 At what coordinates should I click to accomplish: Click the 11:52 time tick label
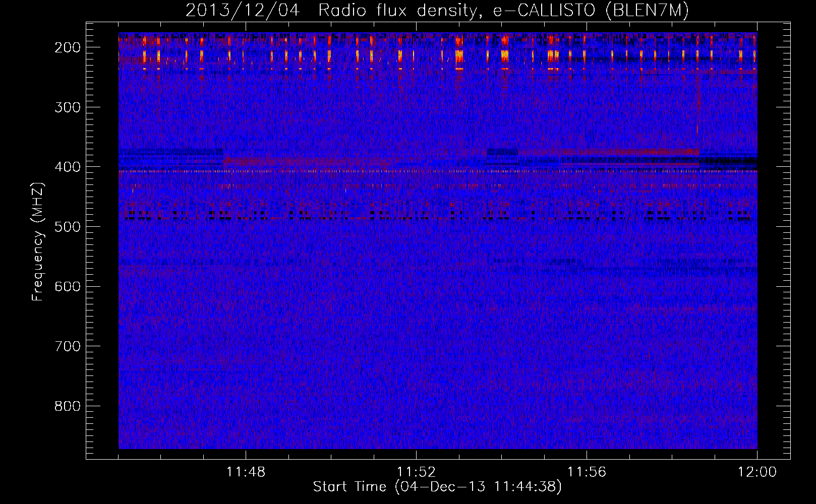click(x=416, y=472)
